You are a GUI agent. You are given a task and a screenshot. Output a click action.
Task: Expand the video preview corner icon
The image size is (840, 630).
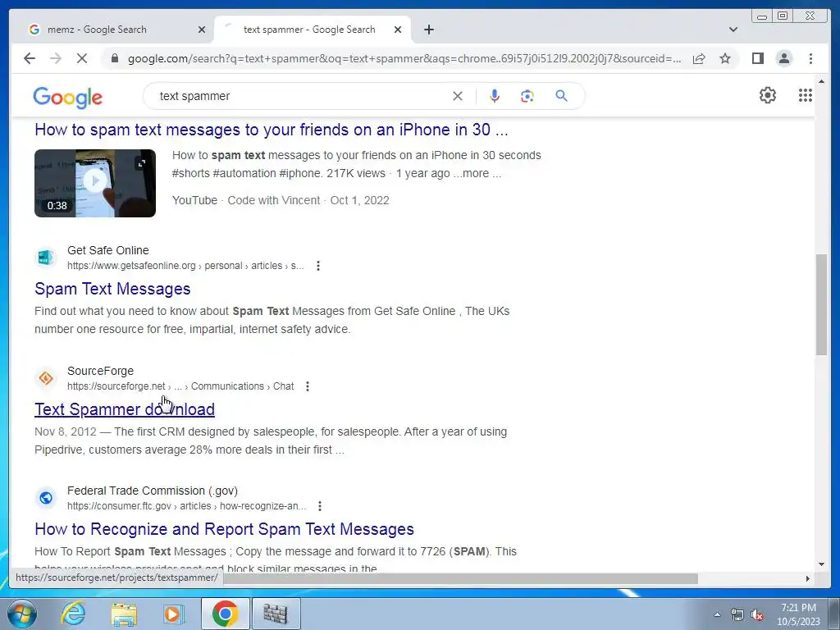(x=142, y=163)
